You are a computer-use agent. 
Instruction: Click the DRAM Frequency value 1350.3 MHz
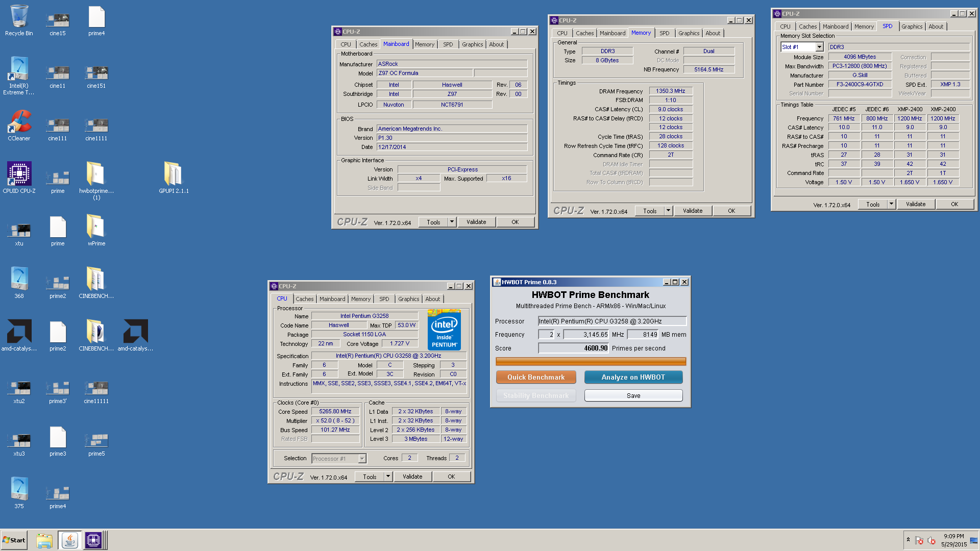coord(670,91)
